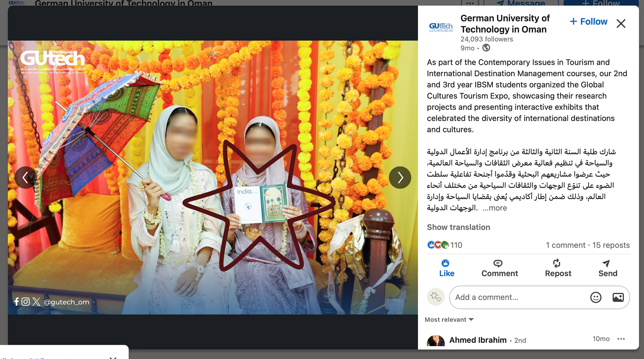Click the post photo of the two women
This screenshot has height=359, width=644.
(x=213, y=177)
